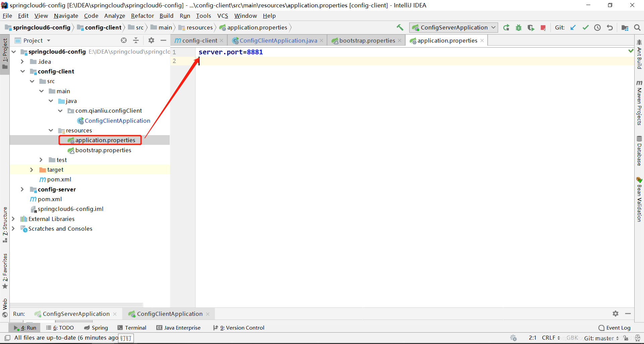Stop the running application (red square)
Screen dimensions: 644x344
[543, 27]
